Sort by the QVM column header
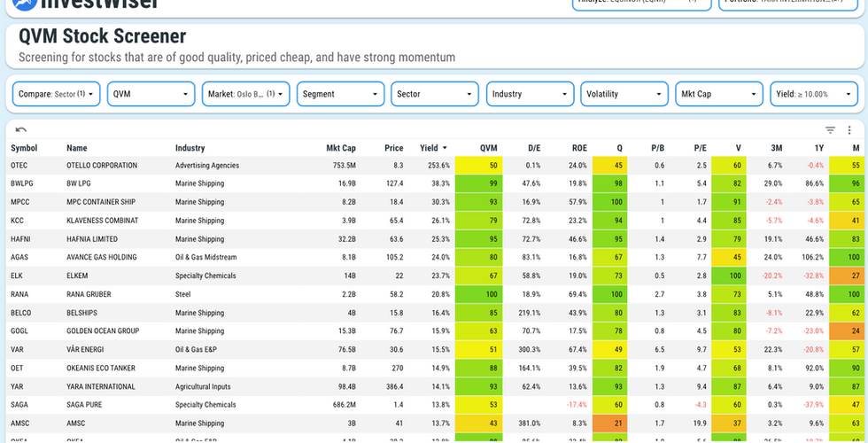This screenshot has width=868, height=443. coord(488,148)
